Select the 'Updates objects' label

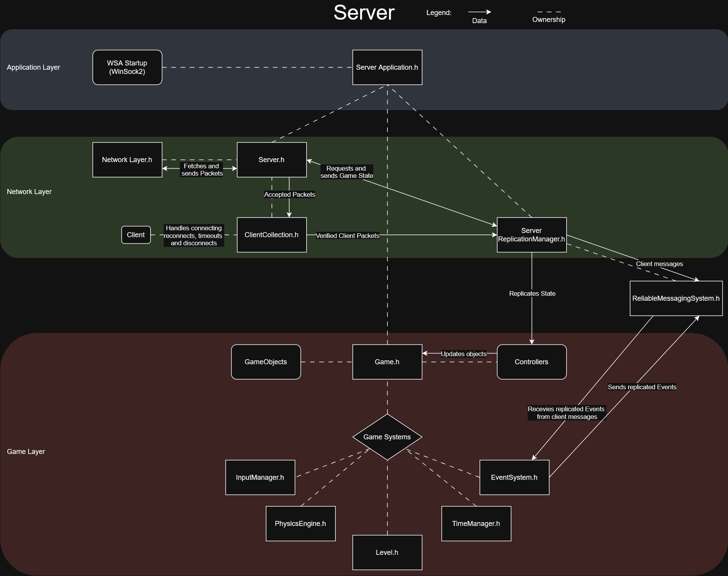click(463, 354)
